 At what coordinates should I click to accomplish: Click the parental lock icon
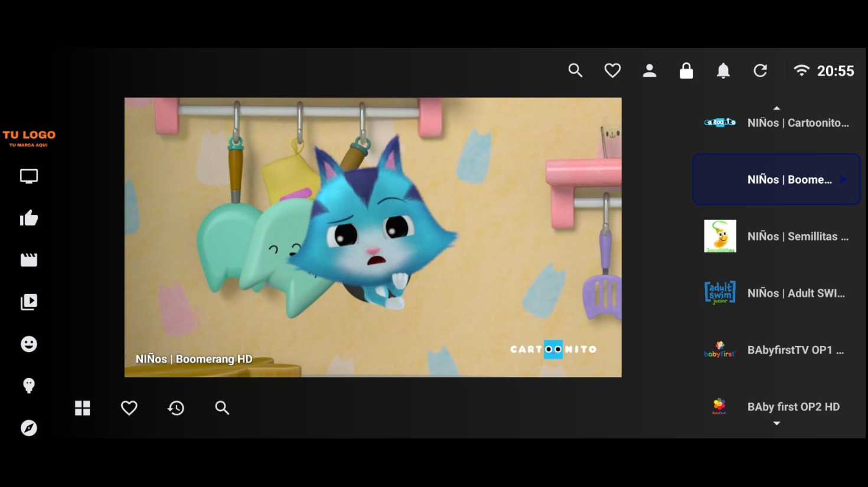pyautogui.click(x=686, y=71)
